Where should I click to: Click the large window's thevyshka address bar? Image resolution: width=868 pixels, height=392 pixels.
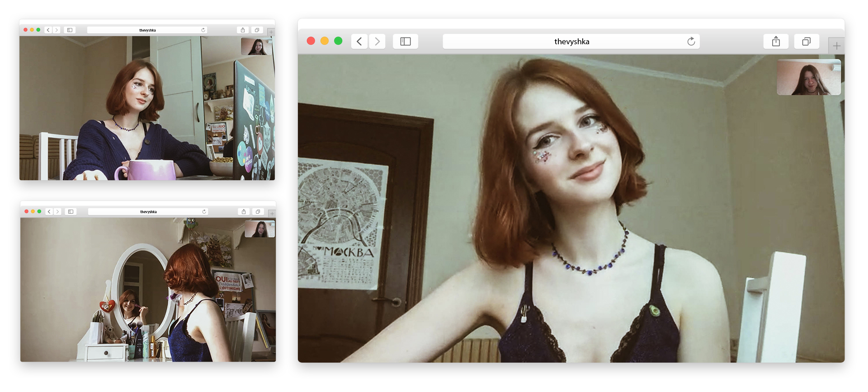(571, 42)
